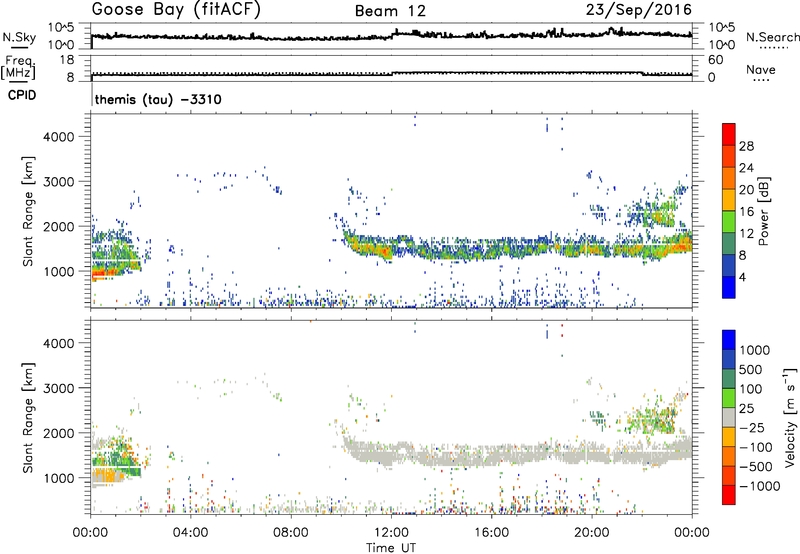Click 'Slant Range [km]' label of velocity panel

click(28, 418)
